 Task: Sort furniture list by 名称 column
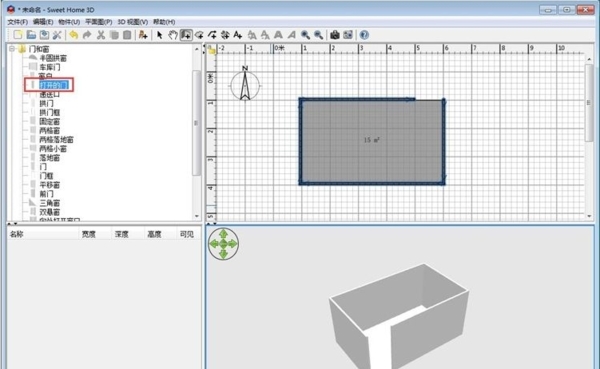click(x=43, y=234)
